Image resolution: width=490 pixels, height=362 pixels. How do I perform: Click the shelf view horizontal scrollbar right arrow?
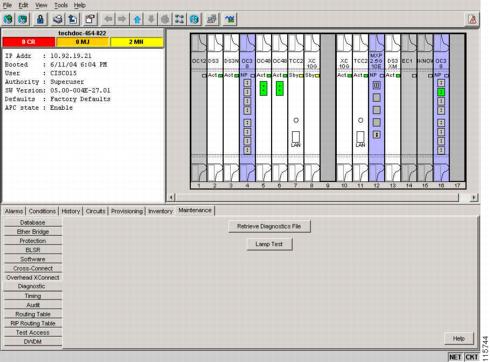coord(474,197)
